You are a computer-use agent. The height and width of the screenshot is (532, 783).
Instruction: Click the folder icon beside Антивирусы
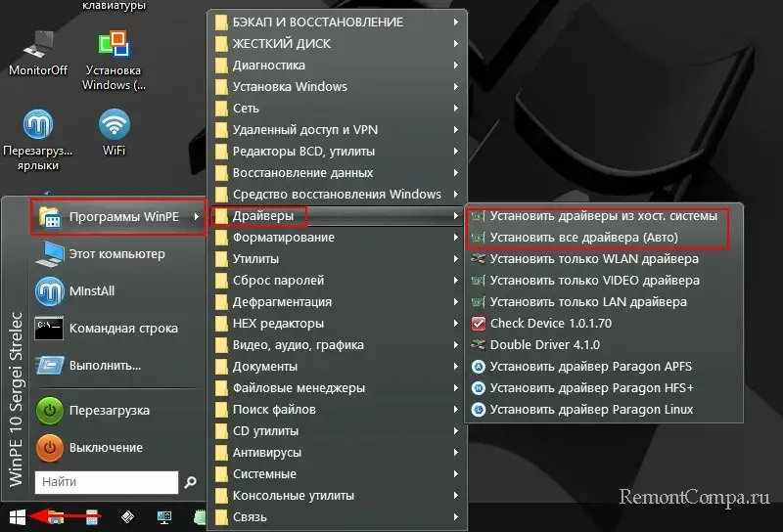(221, 453)
